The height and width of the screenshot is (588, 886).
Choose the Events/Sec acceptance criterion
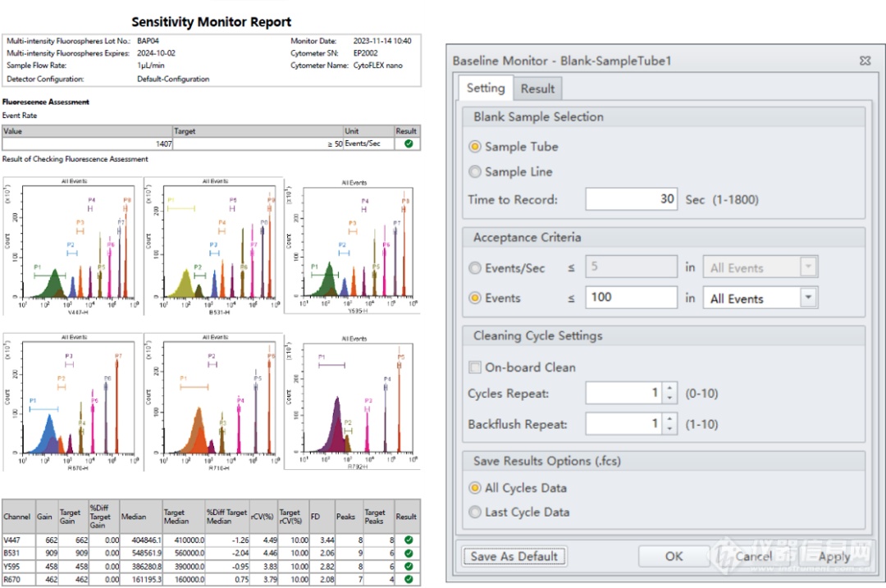(475, 268)
